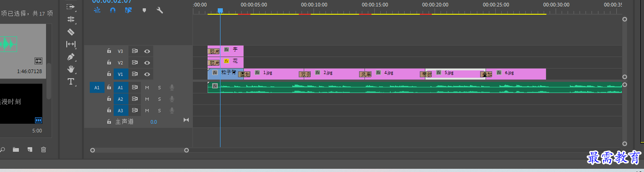Viewport: 644px width, 172px height.
Task: Select the 双侧 transition between clips
Action: coord(305,74)
